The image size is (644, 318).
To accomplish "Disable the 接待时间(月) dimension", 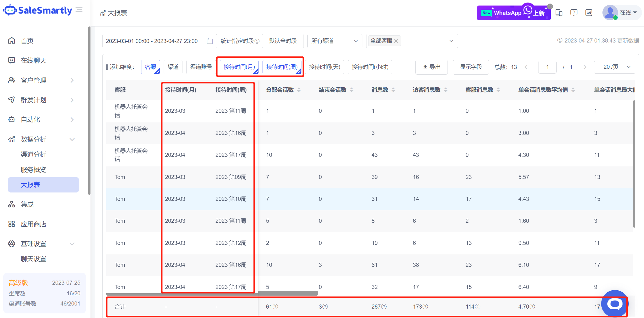I will click(239, 67).
